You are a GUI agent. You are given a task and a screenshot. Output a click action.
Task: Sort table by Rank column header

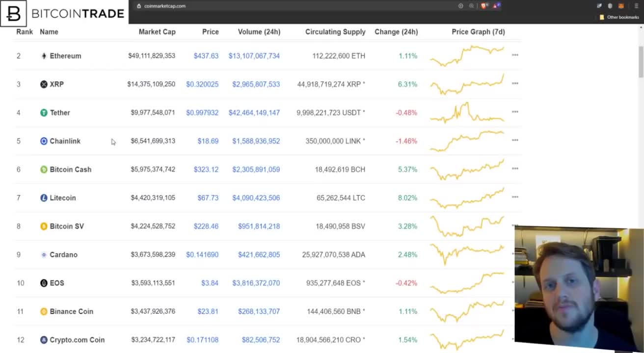coord(25,31)
